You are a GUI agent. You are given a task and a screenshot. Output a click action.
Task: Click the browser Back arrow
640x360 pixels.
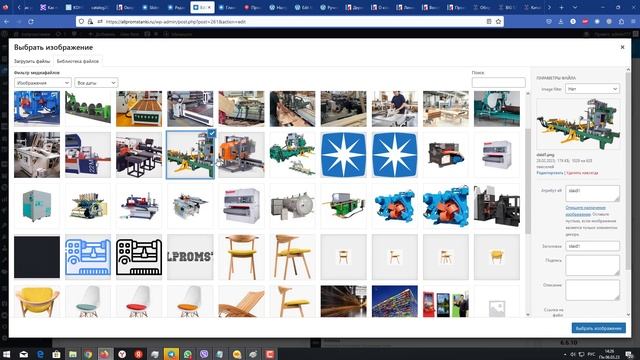pos(7,21)
